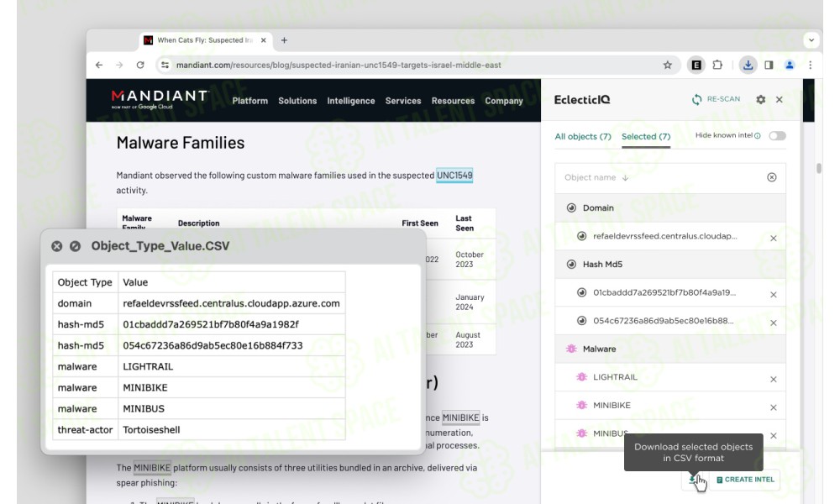Click CREATE INTEL button

click(745, 480)
